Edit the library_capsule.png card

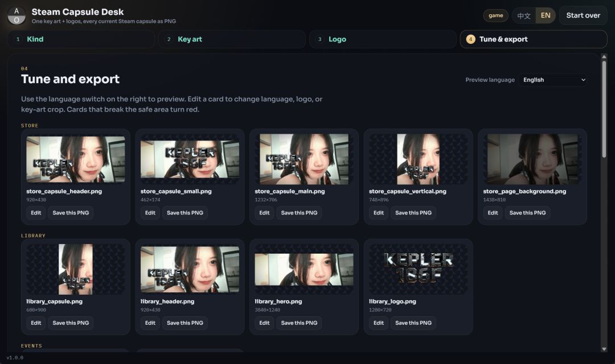[36, 323]
